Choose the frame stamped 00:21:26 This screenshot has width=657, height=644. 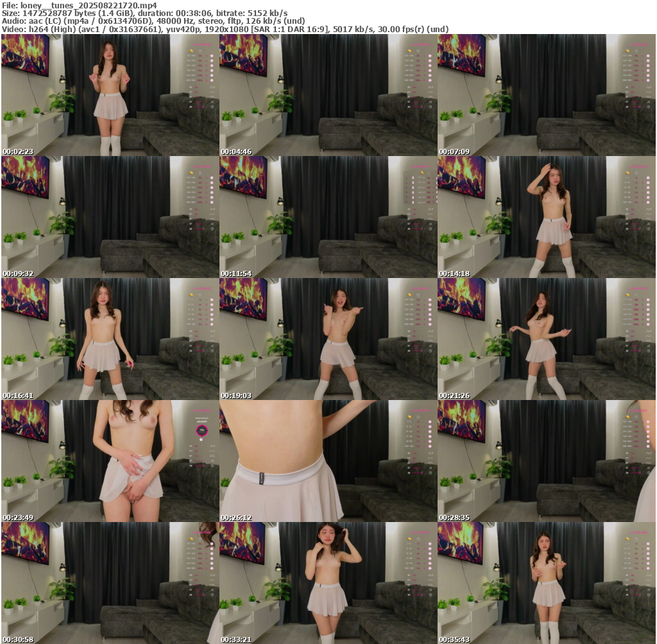(547, 339)
